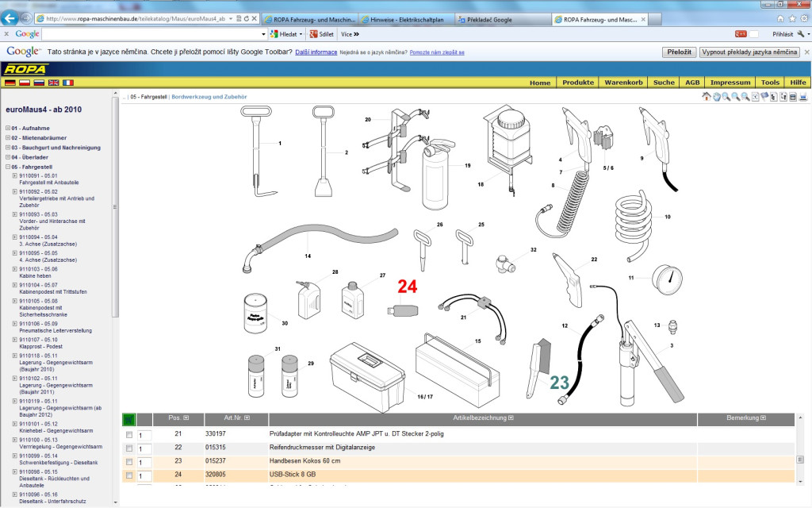The height and width of the screenshot is (508, 812).
Task: Open the Artikelbezeichnung column sort dropdown
Action: pos(511,418)
